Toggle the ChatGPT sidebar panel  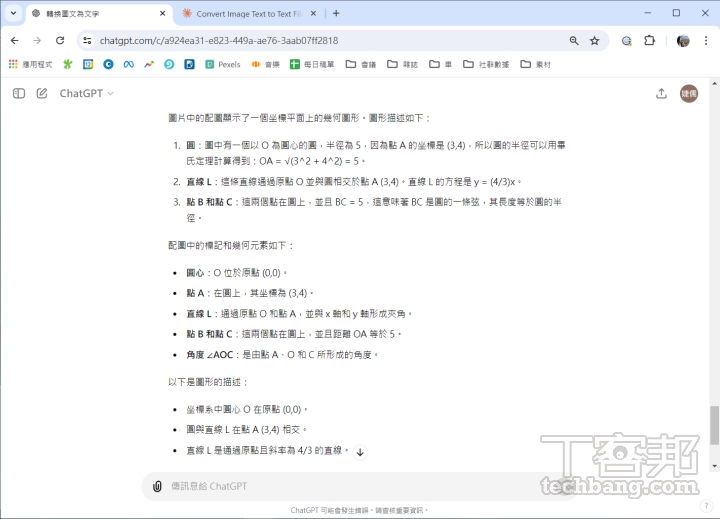tap(19, 94)
